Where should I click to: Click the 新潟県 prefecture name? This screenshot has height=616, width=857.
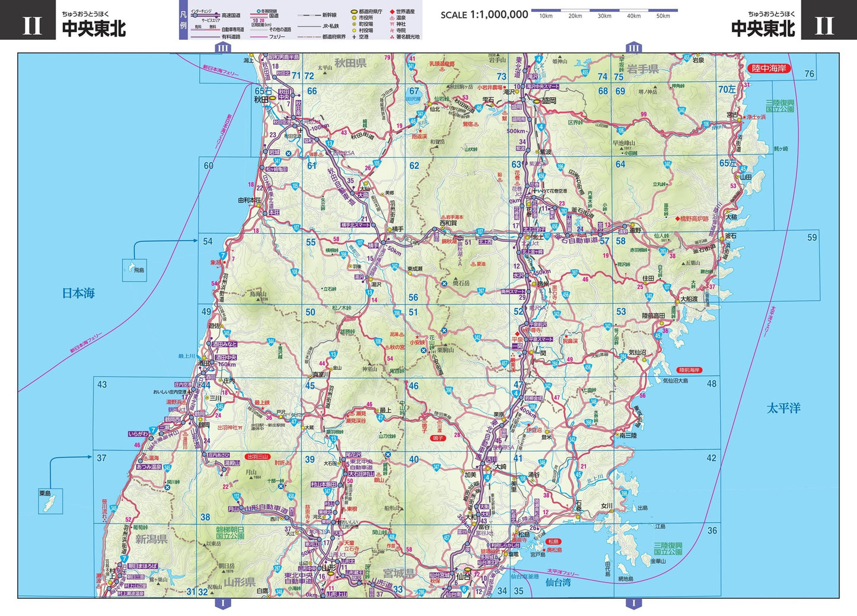(x=152, y=539)
